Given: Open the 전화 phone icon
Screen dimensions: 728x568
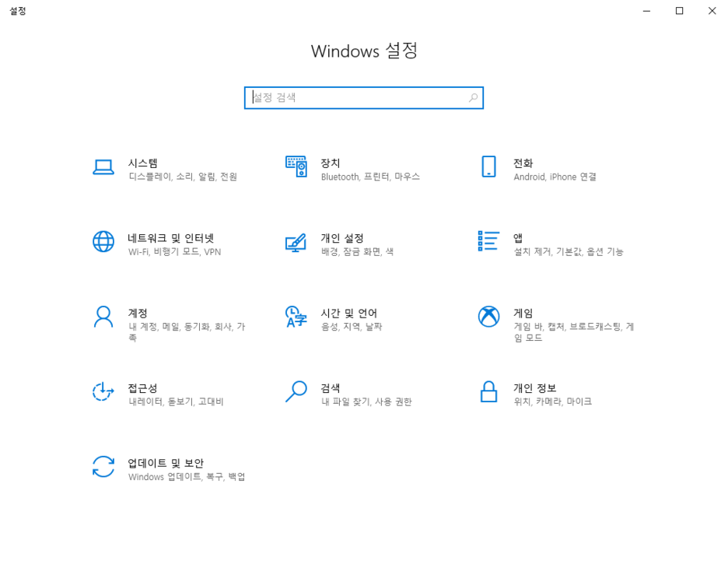Looking at the screenshot, I should coord(488,167).
